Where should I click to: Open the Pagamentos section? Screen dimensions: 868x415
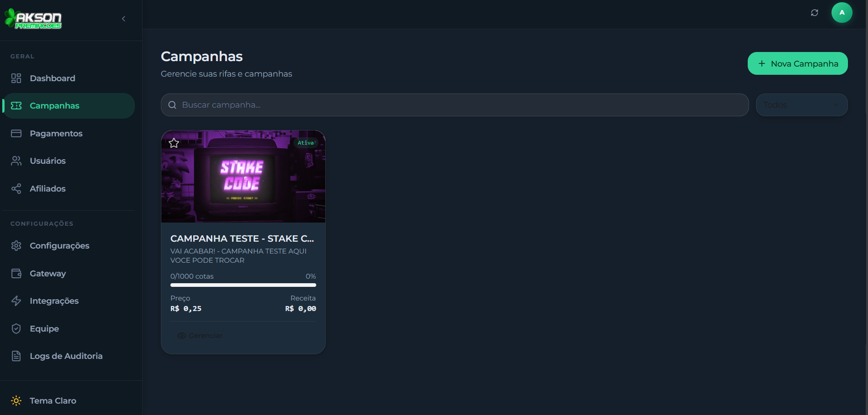click(68, 134)
